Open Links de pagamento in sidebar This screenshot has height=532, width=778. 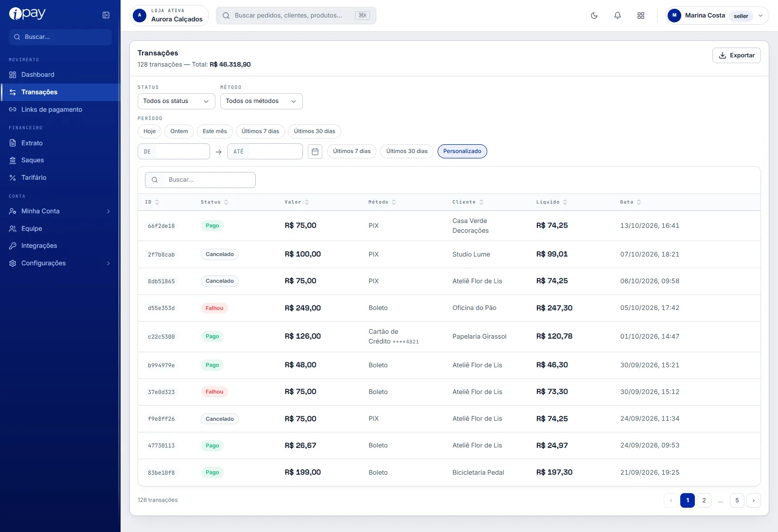tap(60, 110)
